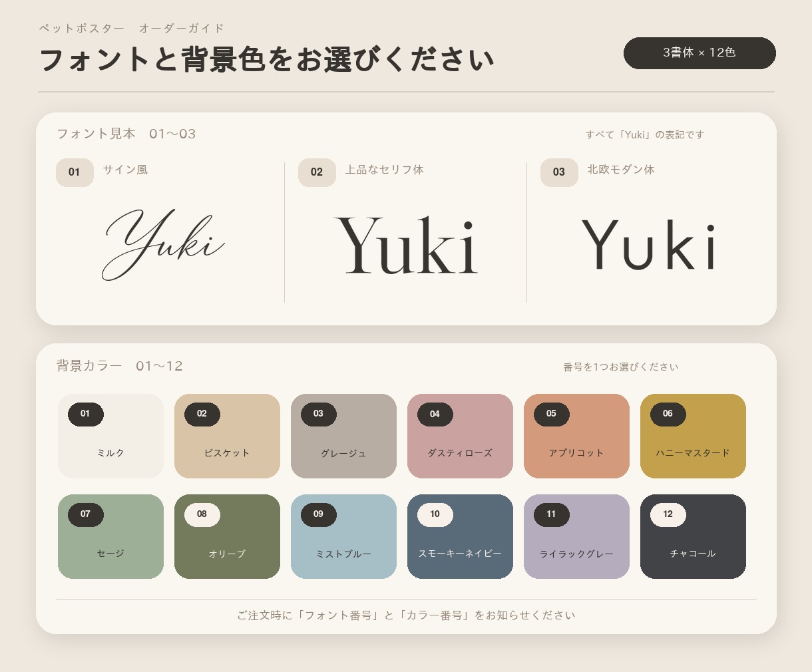Choose the オリーブ color swatch
This screenshot has height=672, width=812.
[227, 536]
